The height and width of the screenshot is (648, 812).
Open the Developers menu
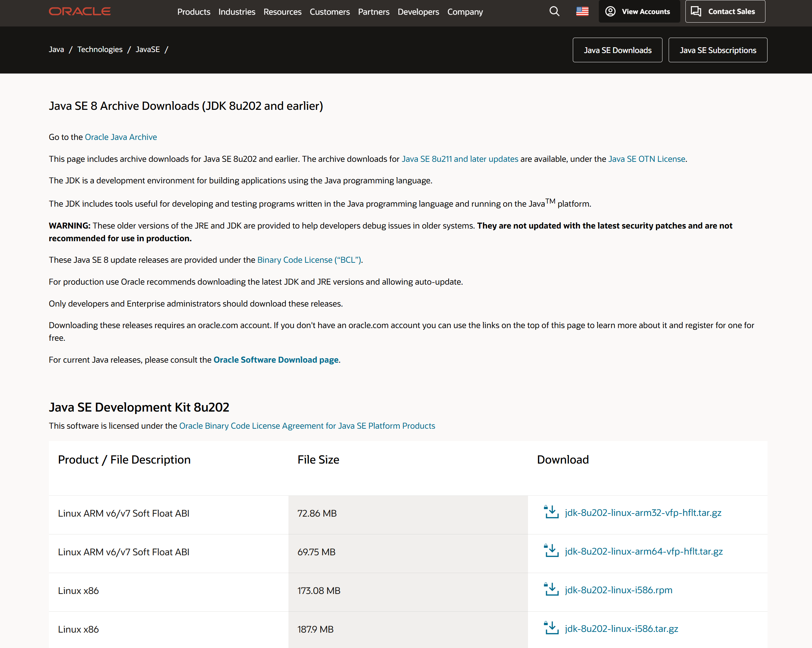[418, 12]
